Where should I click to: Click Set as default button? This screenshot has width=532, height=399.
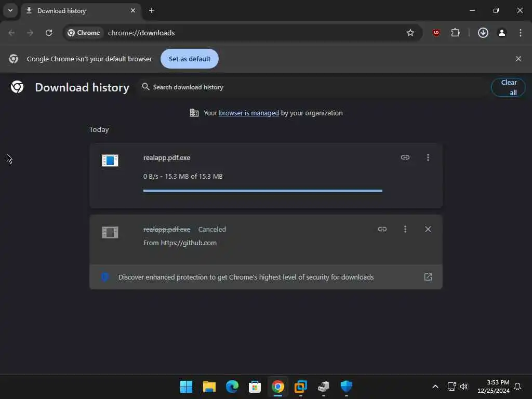pyautogui.click(x=189, y=59)
